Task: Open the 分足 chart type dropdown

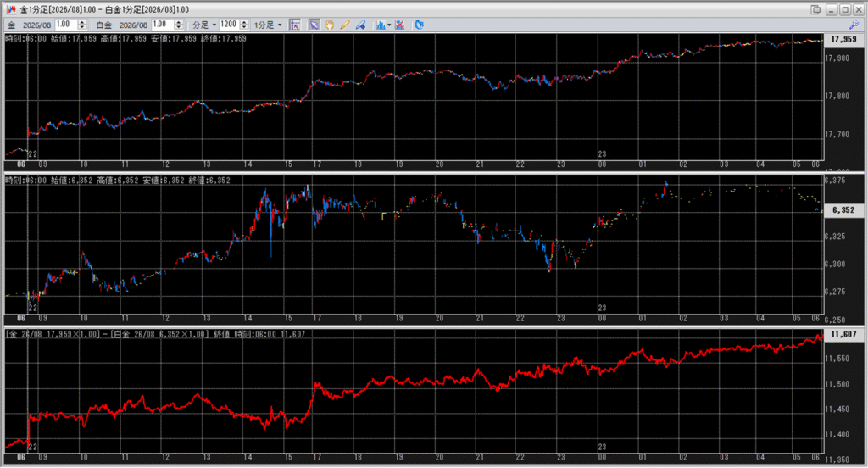Action: click(203, 25)
